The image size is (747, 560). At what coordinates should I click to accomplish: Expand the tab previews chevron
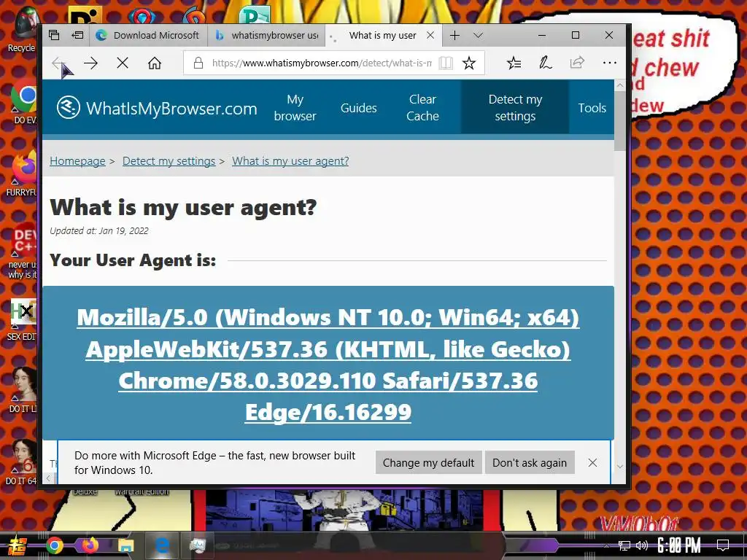479,35
